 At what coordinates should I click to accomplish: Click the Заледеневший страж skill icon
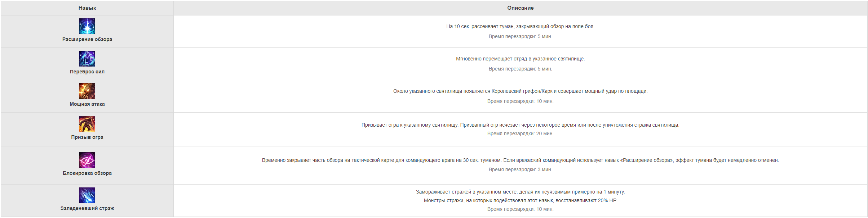[87, 195]
